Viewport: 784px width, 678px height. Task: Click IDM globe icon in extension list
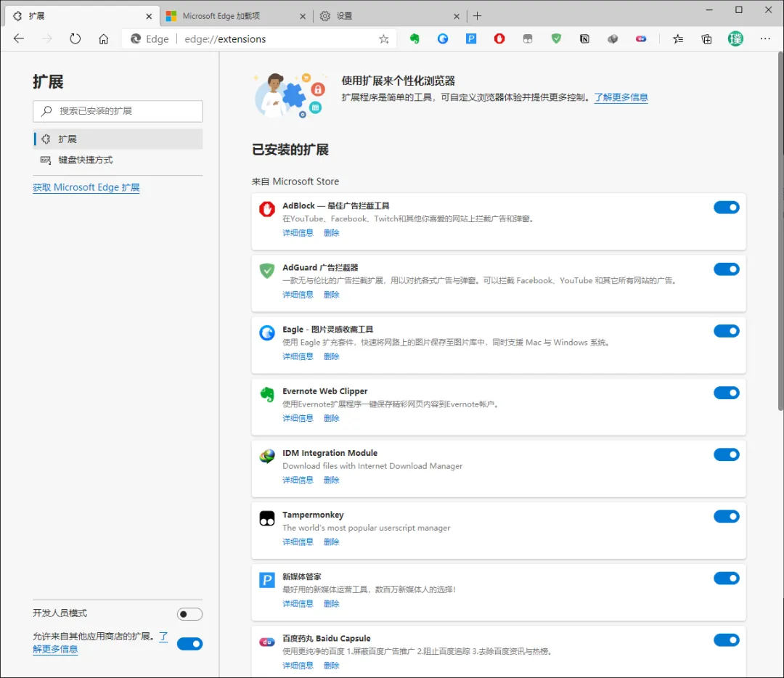[267, 456]
